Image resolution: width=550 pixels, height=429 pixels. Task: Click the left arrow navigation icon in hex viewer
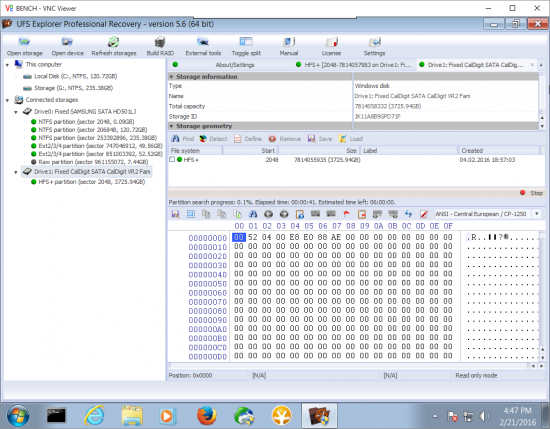tap(268, 214)
